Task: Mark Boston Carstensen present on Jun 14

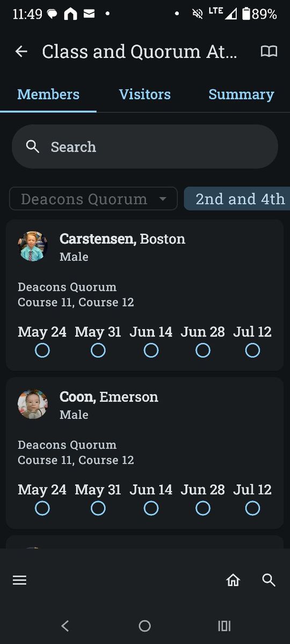Action: pos(151,350)
